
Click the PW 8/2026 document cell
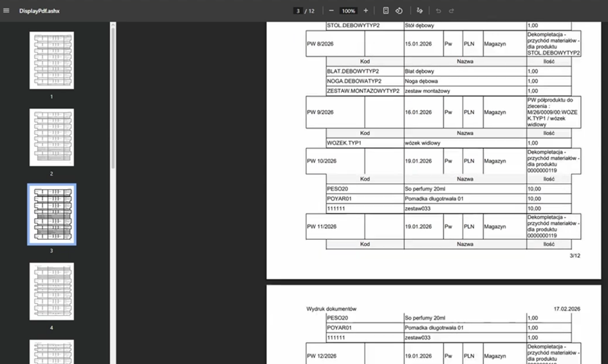tap(335, 44)
